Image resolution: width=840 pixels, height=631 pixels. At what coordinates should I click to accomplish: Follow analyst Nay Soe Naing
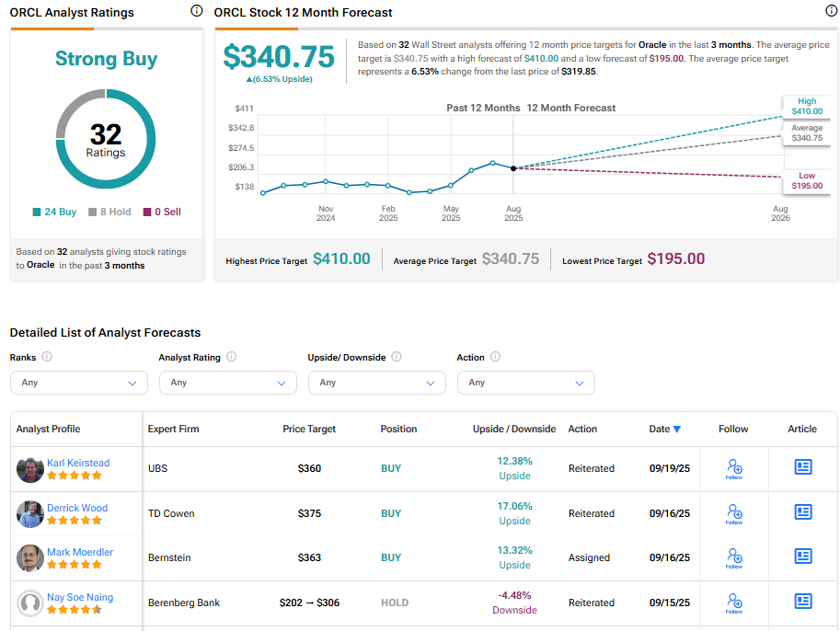(734, 602)
